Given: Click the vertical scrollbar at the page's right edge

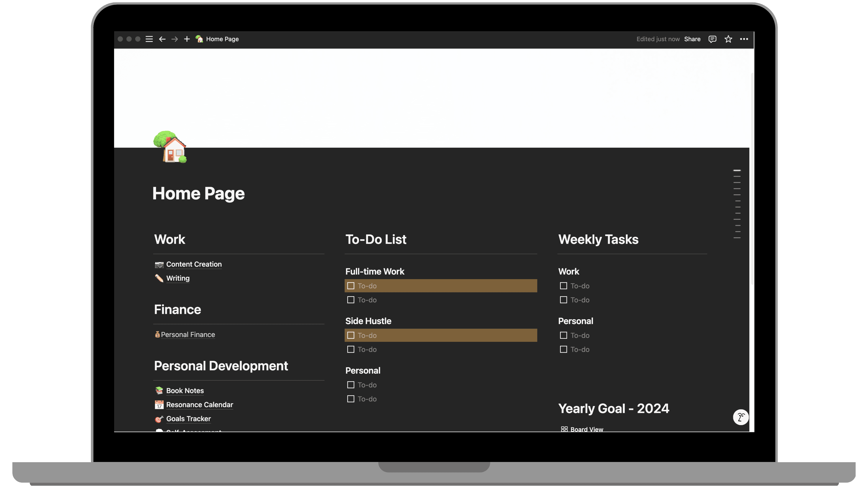Looking at the screenshot, I should [752, 178].
